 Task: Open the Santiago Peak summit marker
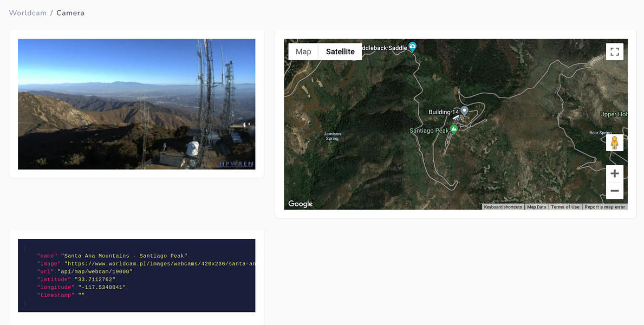tap(453, 129)
